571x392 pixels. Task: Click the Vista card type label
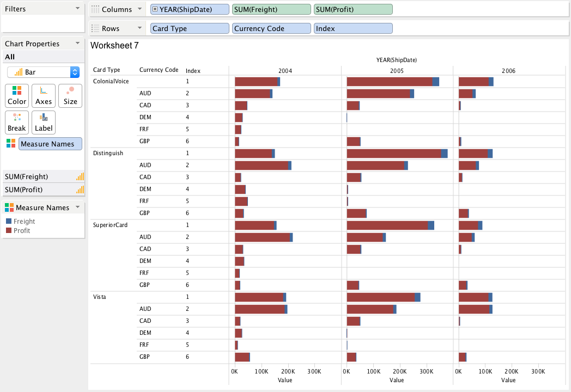(x=99, y=297)
